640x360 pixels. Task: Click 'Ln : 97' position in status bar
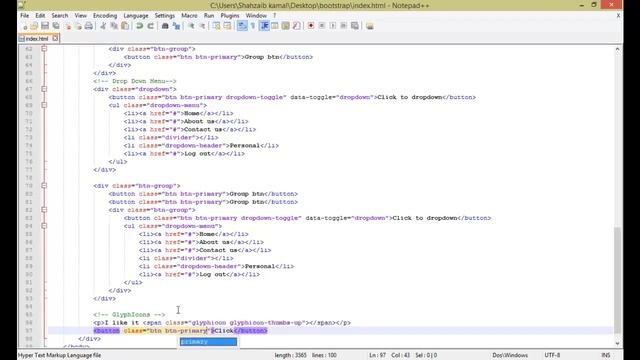point(378,355)
